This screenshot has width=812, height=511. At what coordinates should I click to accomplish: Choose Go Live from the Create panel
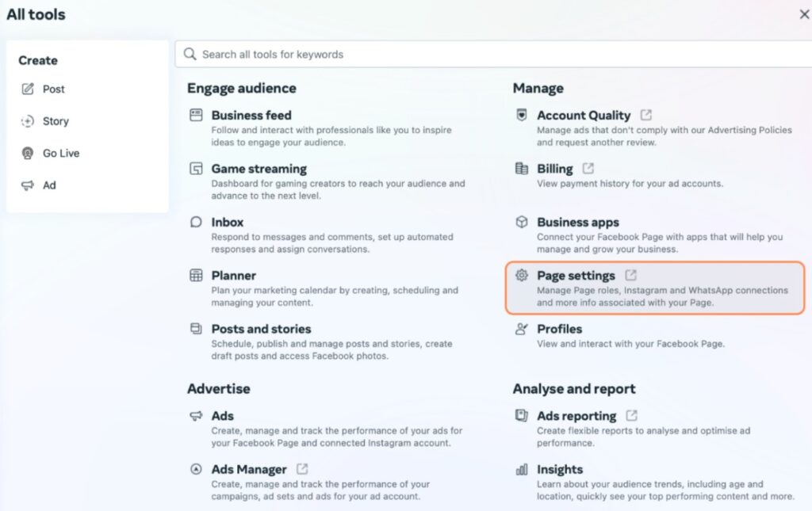pyautogui.click(x=60, y=153)
